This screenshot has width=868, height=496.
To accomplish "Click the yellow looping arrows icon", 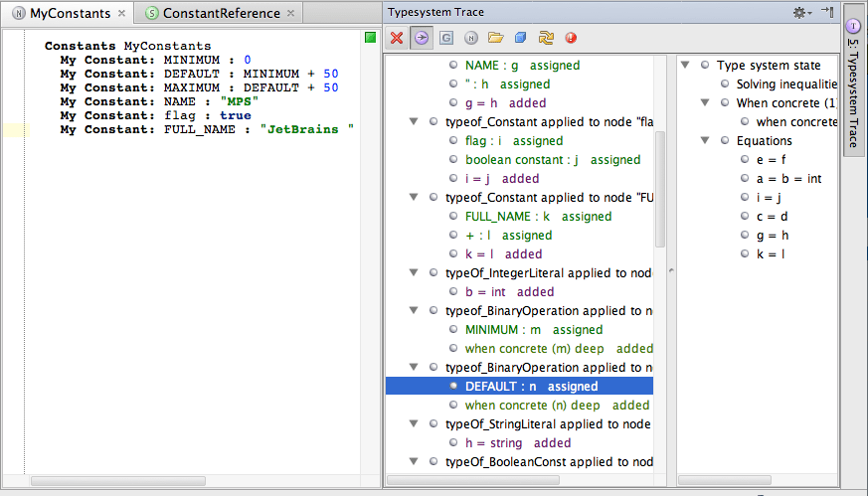I will tap(546, 39).
